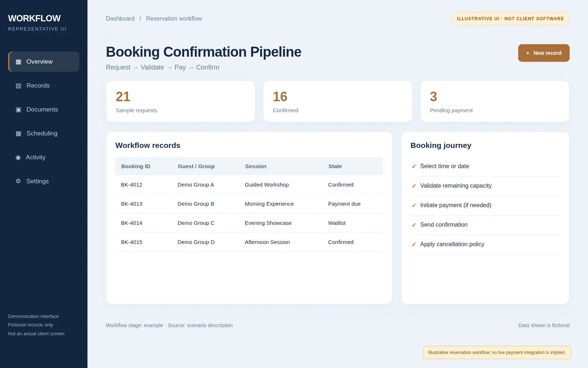Click the checkmark beside Validate remaining capacity
The width and height of the screenshot is (588, 368).
pos(414,186)
